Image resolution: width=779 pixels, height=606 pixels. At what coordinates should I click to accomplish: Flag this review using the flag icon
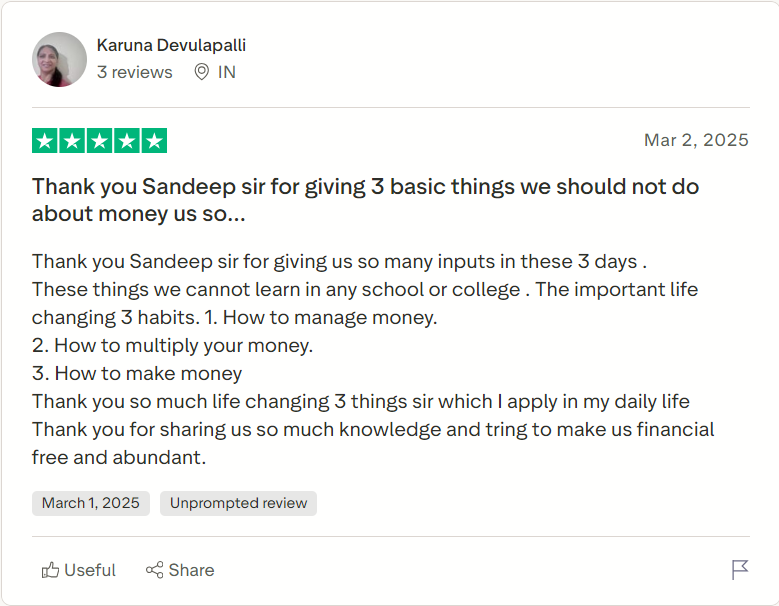point(740,570)
